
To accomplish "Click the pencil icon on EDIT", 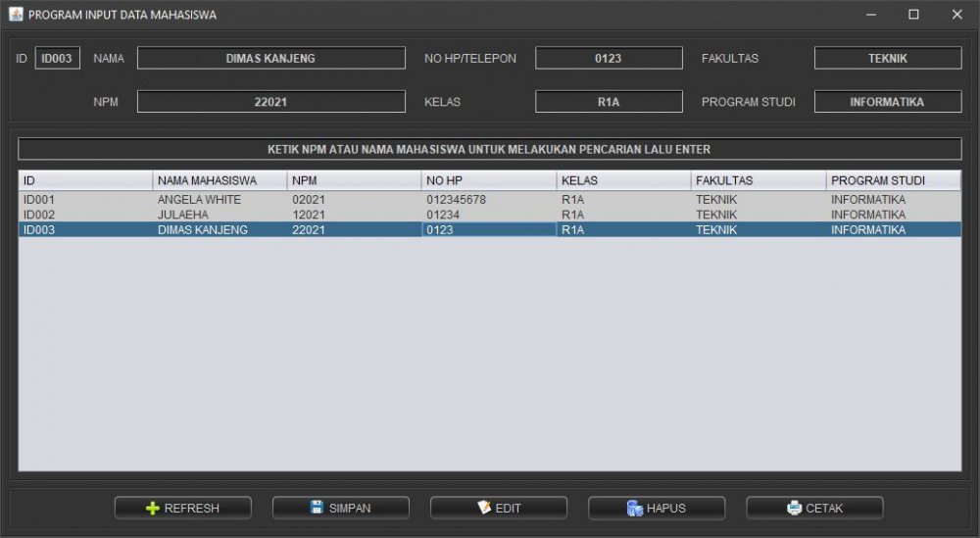I will (483, 508).
